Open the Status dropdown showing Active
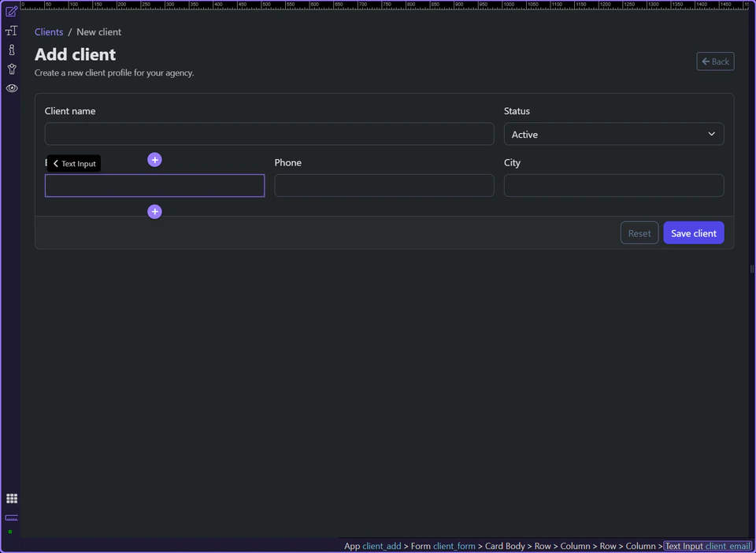Viewport: 756px width, 553px height. pos(613,134)
